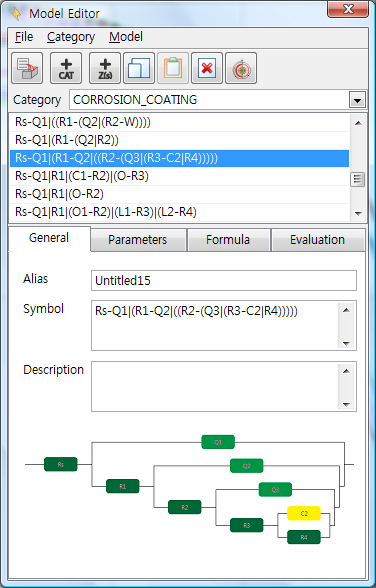Copy the selected model

[139, 68]
